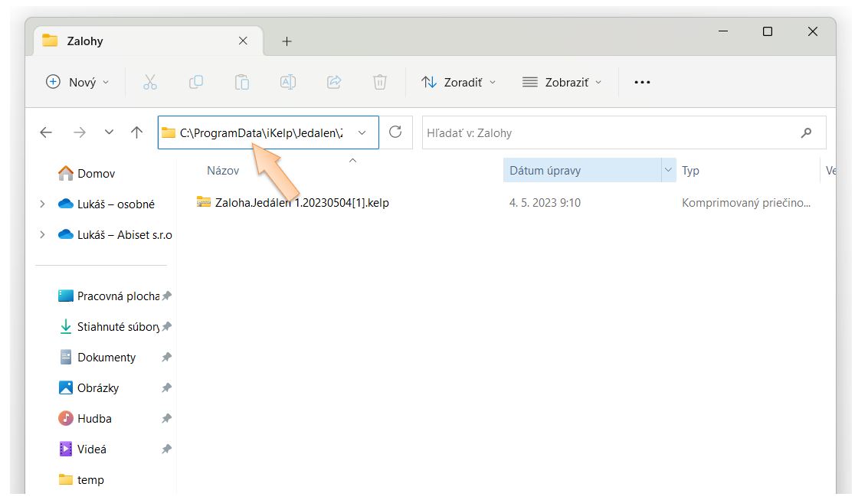Open the Nový dropdown menu
Image resolution: width=868 pixels, height=500 pixels.
coord(78,82)
